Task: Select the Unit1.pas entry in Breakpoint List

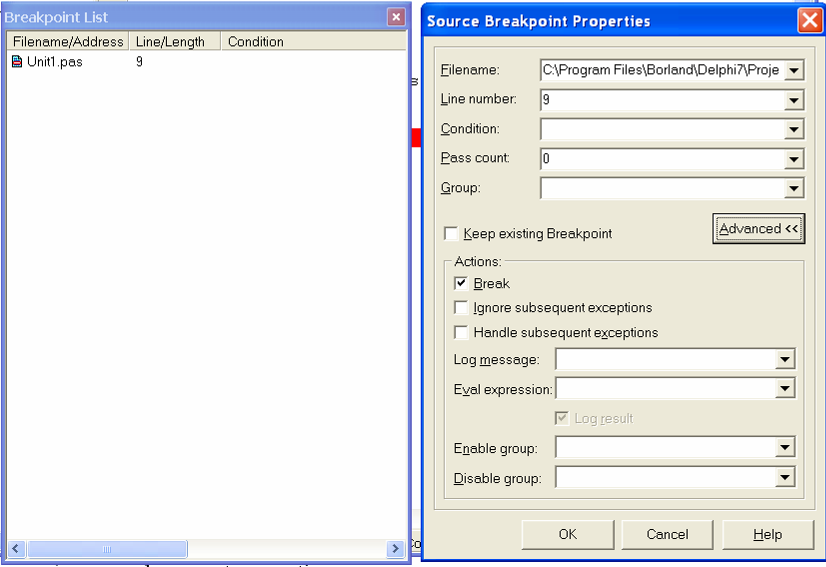Action: [x=55, y=62]
